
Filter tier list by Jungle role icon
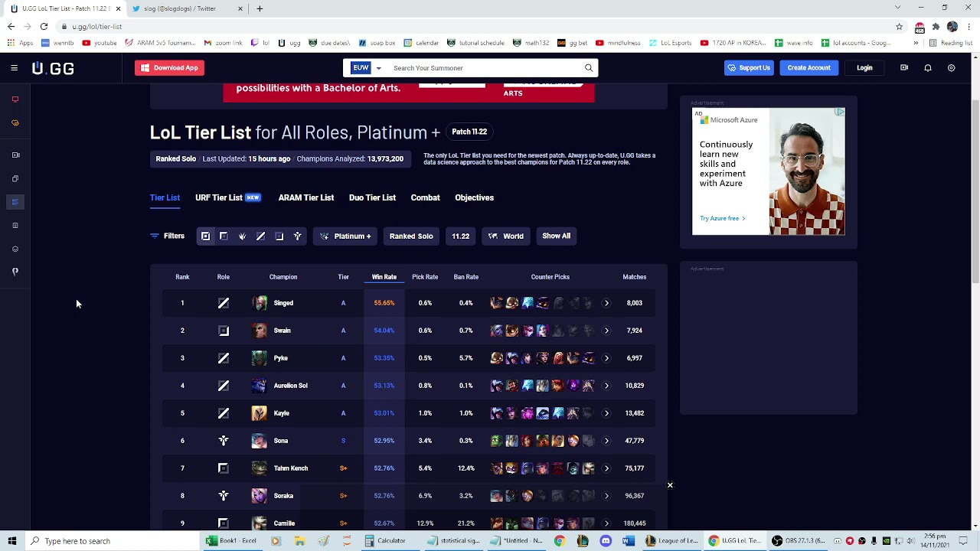coord(242,236)
